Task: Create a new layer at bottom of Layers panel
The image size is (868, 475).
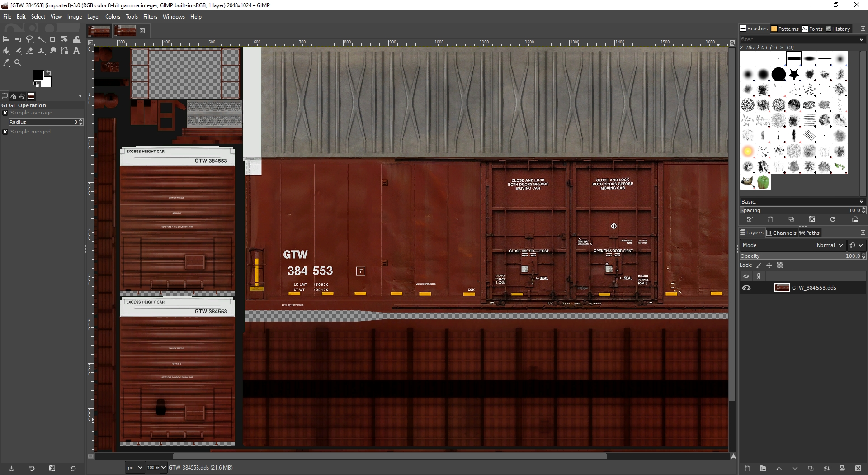Action: [747, 469]
